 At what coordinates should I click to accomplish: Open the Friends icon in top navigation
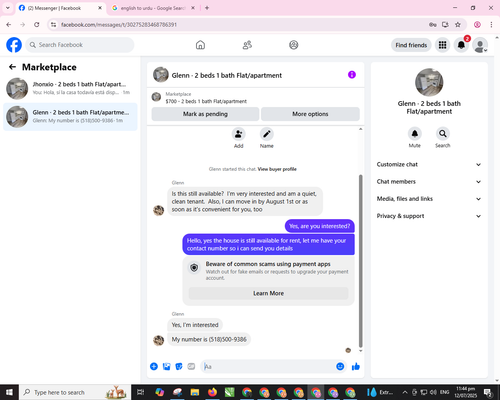[247, 45]
